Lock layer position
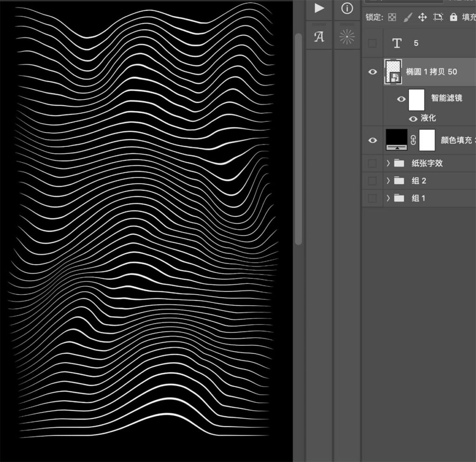 point(422,17)
